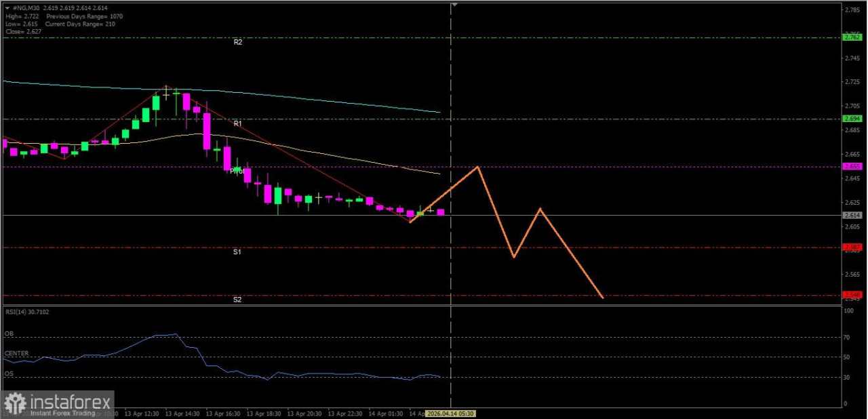Image resolution: width=868 pixels, height=419 pixels.
Task: Select the R2 resistance label
Action: pyautogui.click(x=237, y=42)
